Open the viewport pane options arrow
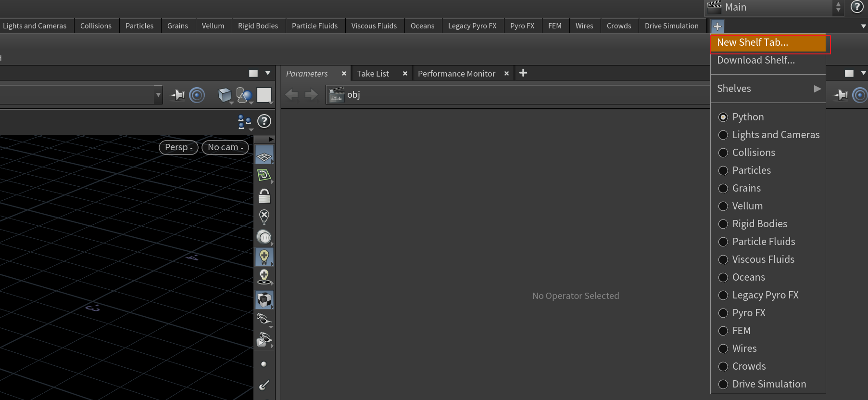 click(x=268, y=73)
